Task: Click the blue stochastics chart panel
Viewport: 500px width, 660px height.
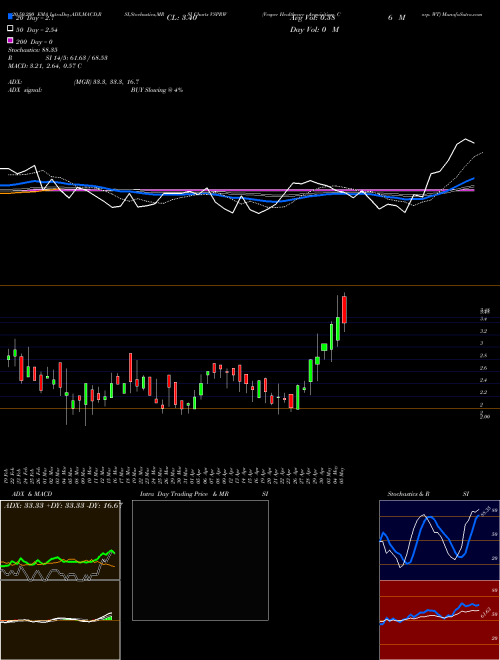Action: click(439, 540)
